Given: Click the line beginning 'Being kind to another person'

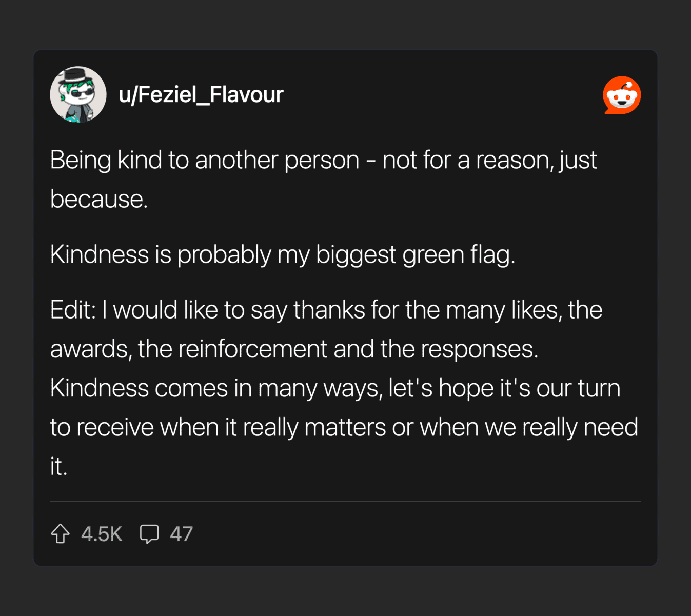Looking at the screenshot, I should point(323,160).
